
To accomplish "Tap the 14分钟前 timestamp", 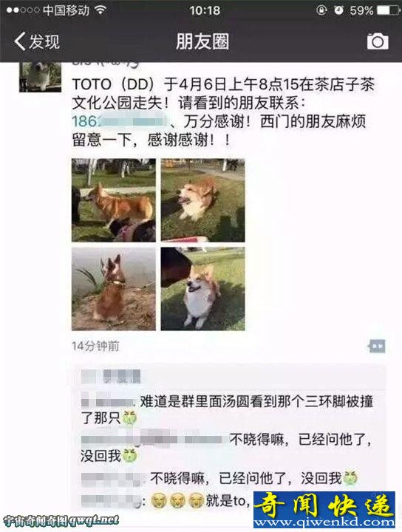I will 95,347.
